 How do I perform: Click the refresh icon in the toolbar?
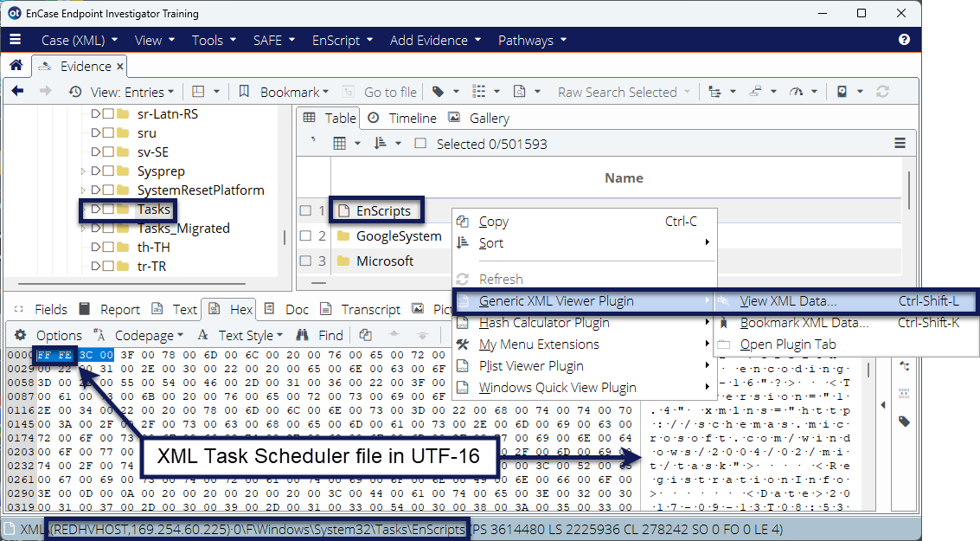pos(882,92)
